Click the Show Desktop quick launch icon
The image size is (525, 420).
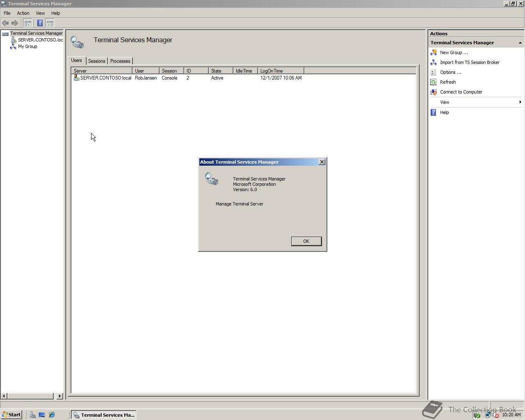pyautogui.click(x=42, y=415)
